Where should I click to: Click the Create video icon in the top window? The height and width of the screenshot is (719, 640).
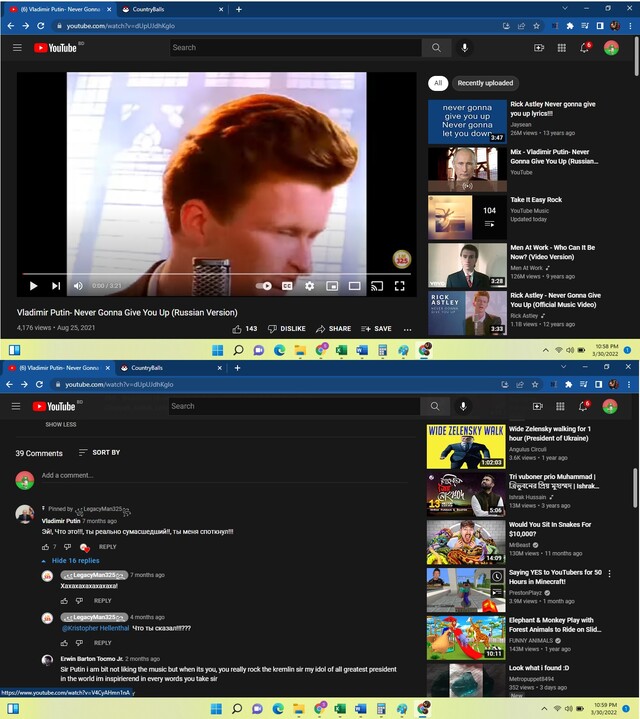(x=539, y=48)
